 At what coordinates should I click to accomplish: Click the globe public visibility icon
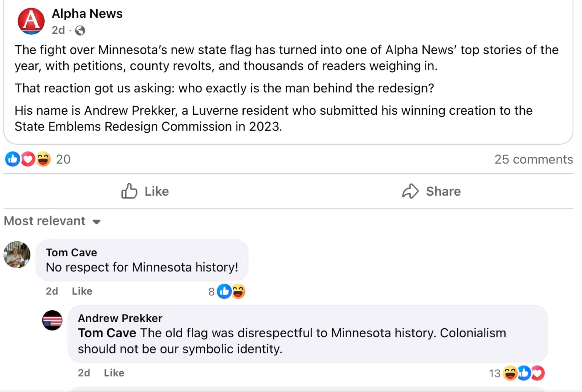(x=80, y=30)
